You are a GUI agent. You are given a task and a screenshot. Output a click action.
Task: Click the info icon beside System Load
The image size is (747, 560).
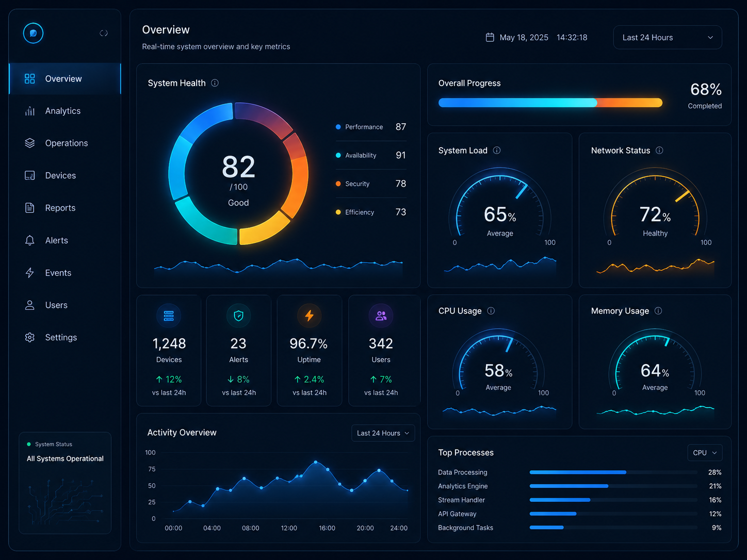point(497,151)
